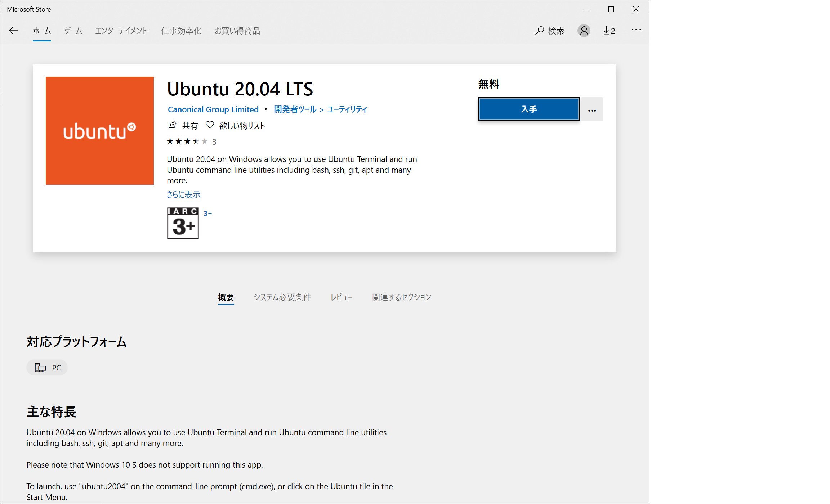Click the 欲しい物リスト label
This screenshot has width=830, height=504.
(x=242, y=126)
